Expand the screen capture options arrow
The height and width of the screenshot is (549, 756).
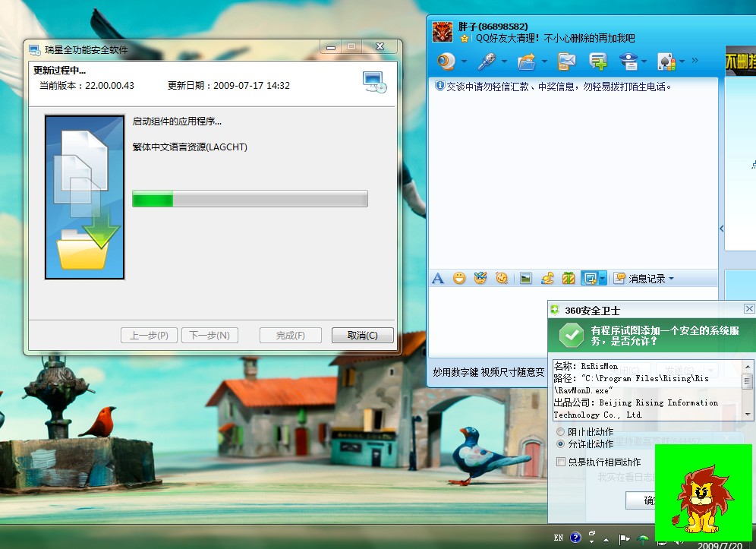pos(602,279)
